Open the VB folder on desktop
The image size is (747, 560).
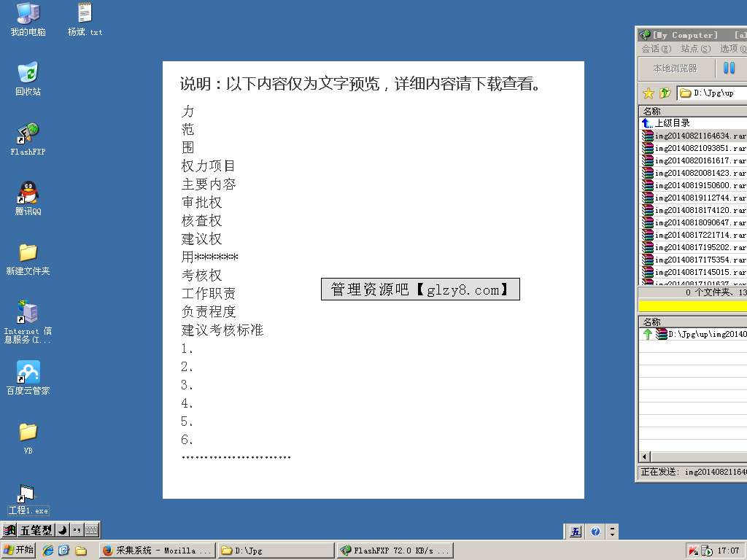click(28, 438)
